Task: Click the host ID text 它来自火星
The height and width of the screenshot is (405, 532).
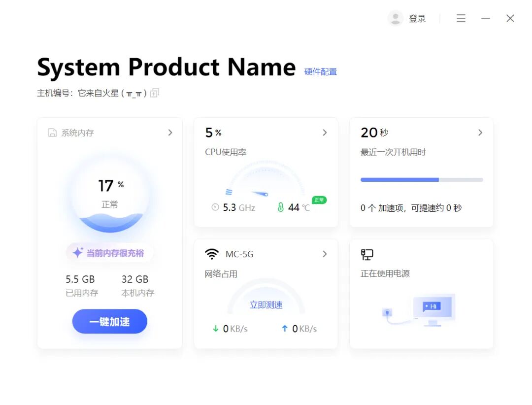Action: coord(112,93)
